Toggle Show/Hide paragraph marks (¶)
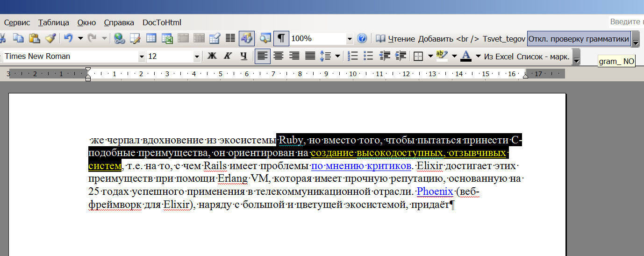This screenshot has height=256, width=644. (x=281, y=38)
